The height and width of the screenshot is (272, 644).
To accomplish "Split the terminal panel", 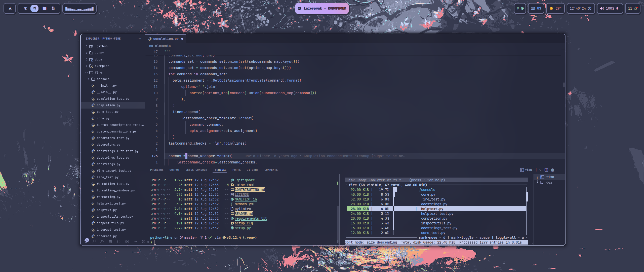I will pyautogui.click(x=546, y=170).
